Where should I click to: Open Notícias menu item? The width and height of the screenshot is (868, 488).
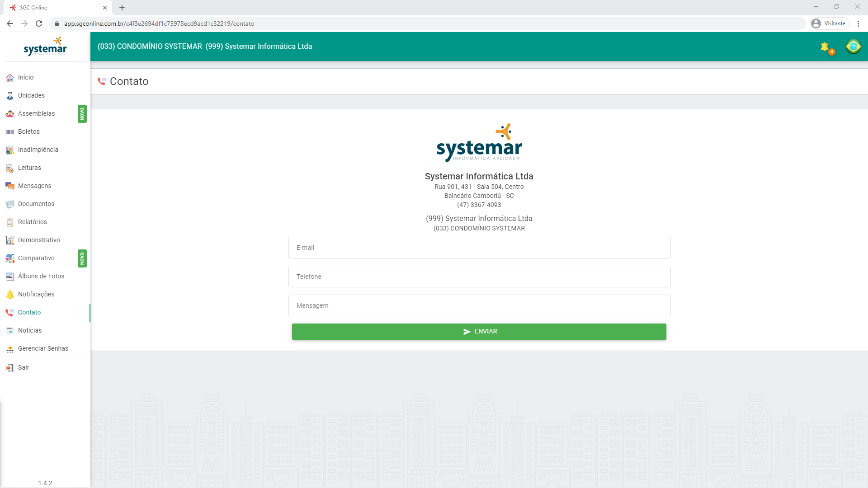[30, 330]
